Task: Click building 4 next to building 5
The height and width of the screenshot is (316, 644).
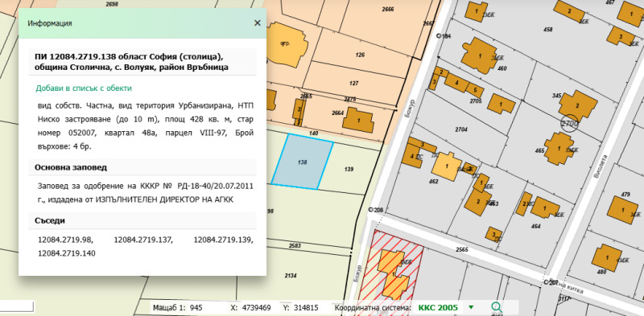Action: tap(456, 82)
